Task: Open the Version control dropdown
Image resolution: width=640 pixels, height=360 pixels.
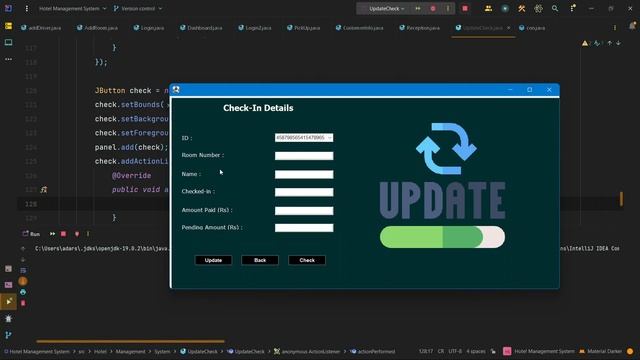Action: click(x=138, y=8)
